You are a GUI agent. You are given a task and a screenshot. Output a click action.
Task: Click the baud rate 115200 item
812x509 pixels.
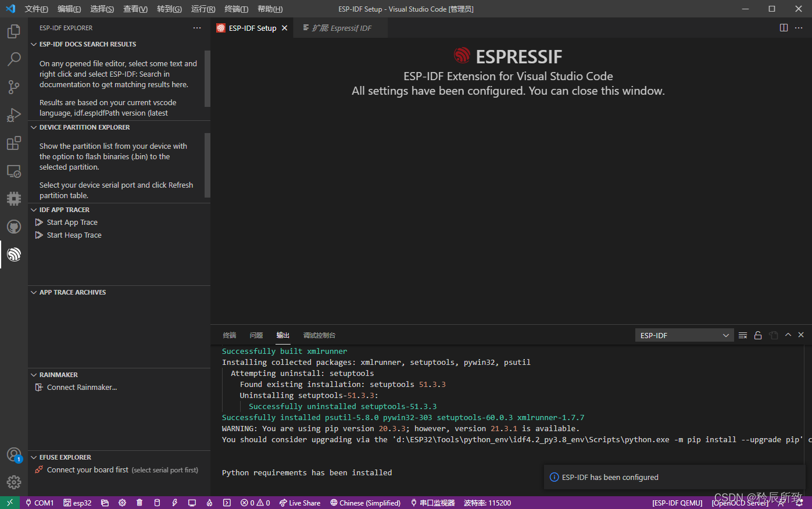(x=488, y=503)
